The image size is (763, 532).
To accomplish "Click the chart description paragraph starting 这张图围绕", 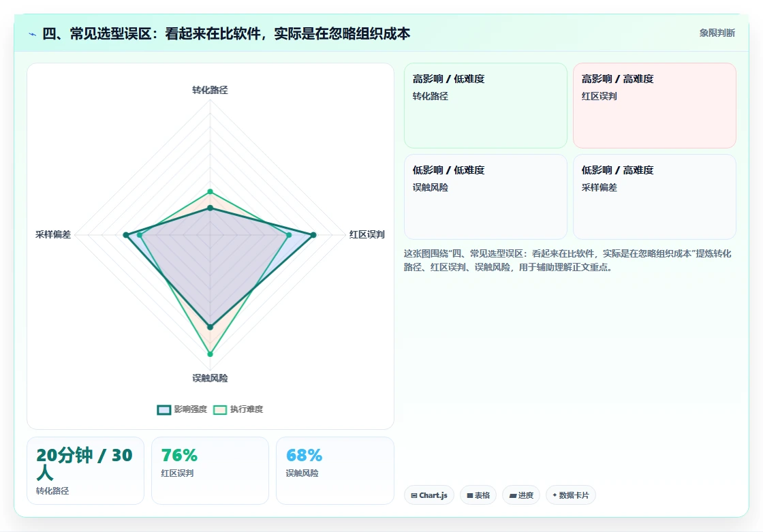I will tap(567, 260).
